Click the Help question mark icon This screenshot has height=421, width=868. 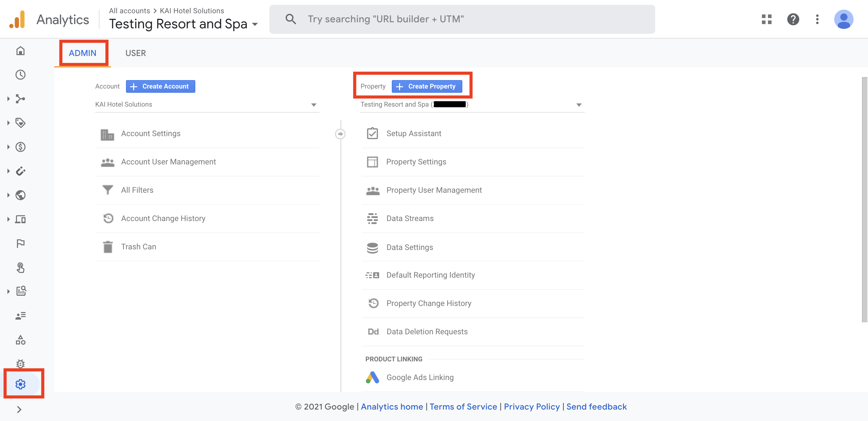(x=793, y=19)
